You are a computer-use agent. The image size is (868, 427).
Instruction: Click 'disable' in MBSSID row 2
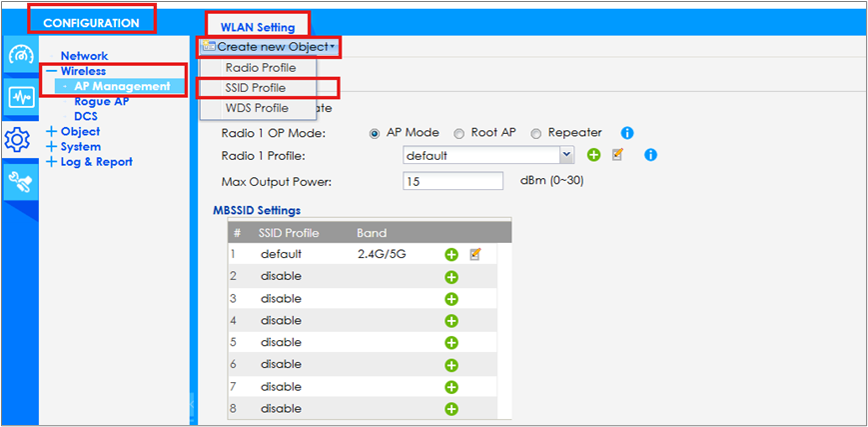[282, 276]
